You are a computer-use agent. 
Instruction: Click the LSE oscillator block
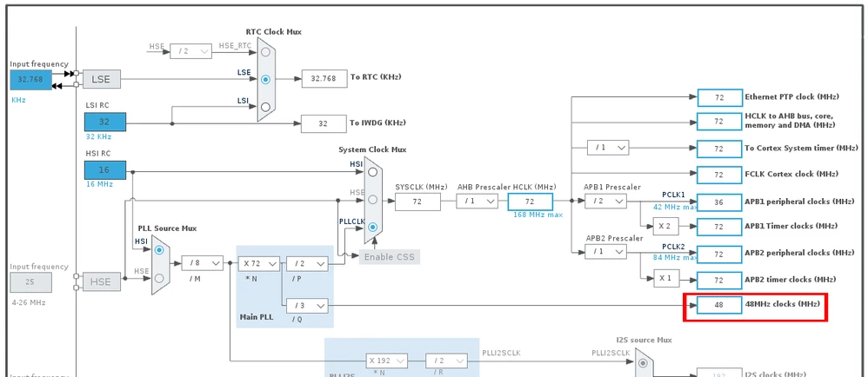click(x=101, y=79)
